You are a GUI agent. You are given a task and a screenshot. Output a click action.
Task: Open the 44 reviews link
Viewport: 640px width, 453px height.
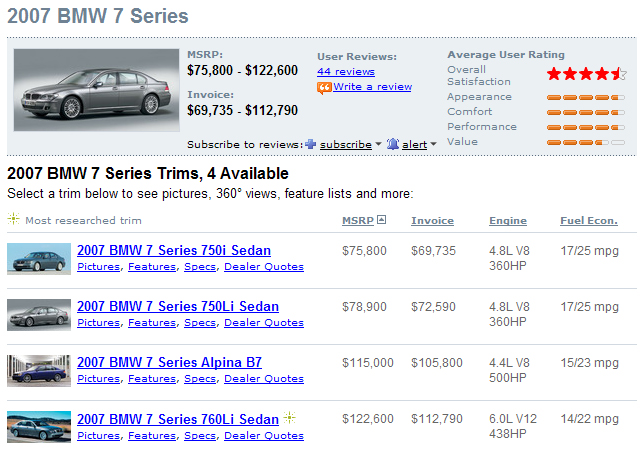(x=346, y=72)
